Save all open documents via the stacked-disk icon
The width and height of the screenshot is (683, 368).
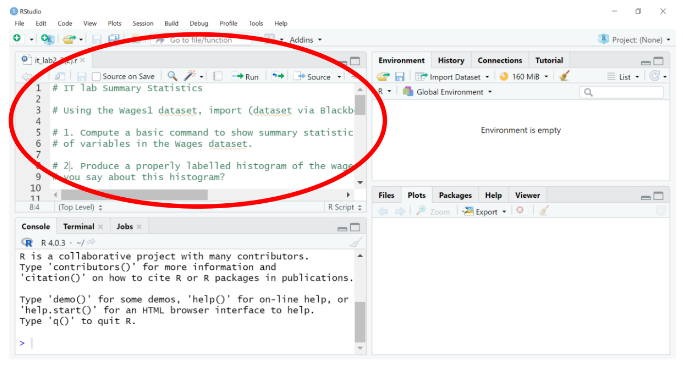[114, 39]
